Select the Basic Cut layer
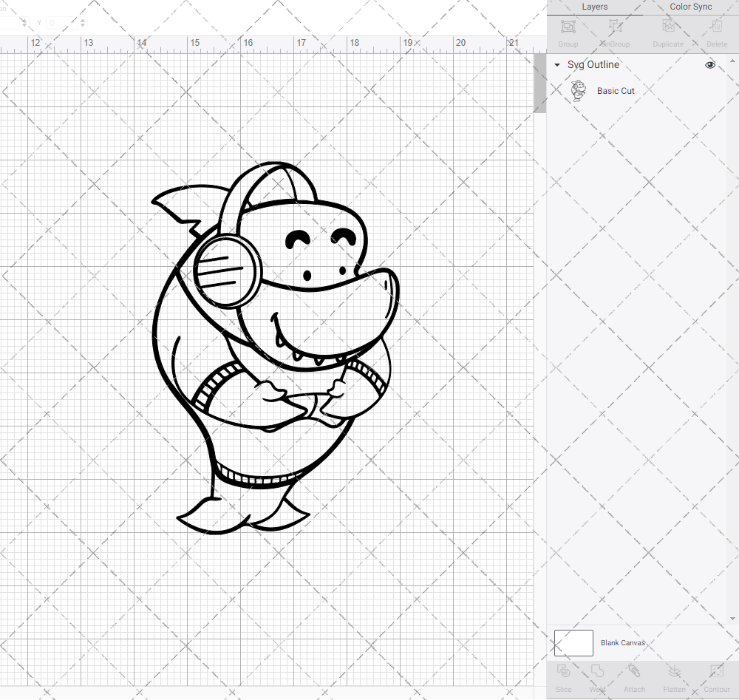 click(616, 91)
